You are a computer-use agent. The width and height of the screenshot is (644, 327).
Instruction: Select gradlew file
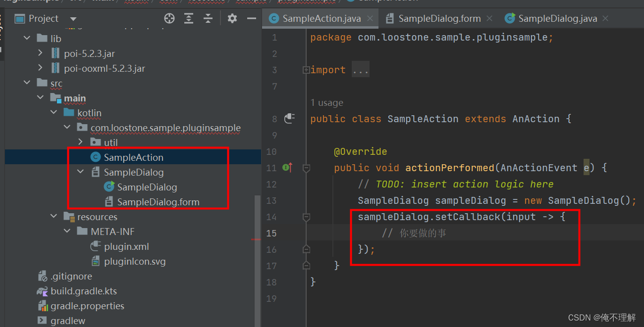[x=68, y=321]
